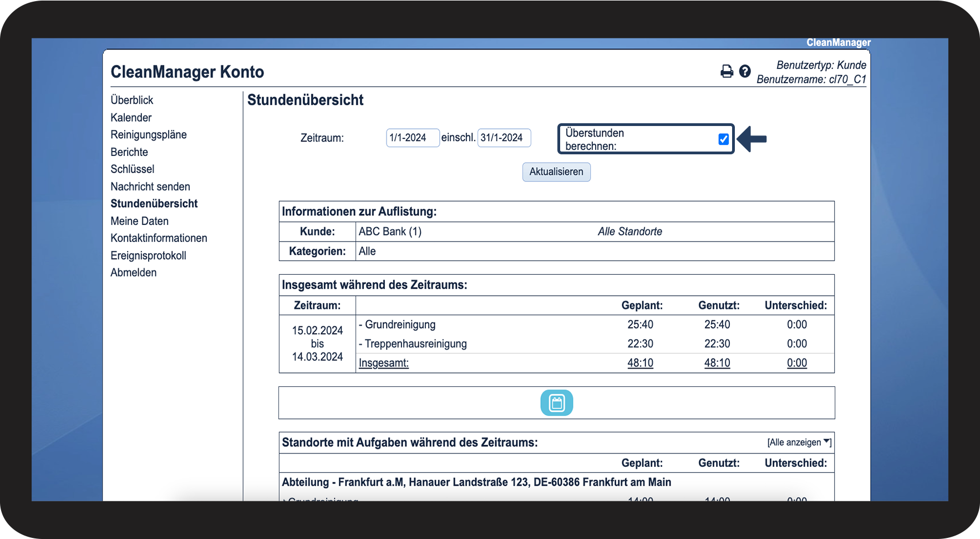The width and height of the screenshot is (980, 539).
Task: Click the CleanManager logo text
Action: 838,43
